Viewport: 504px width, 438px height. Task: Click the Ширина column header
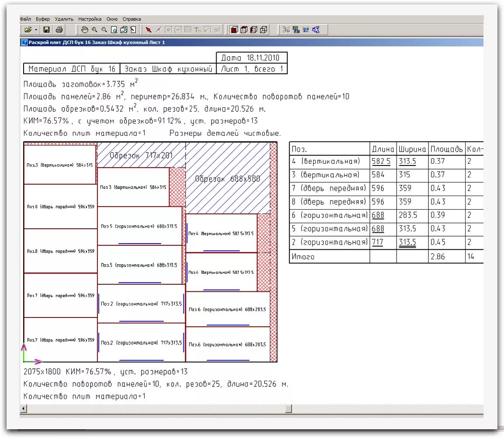[412, 149]
